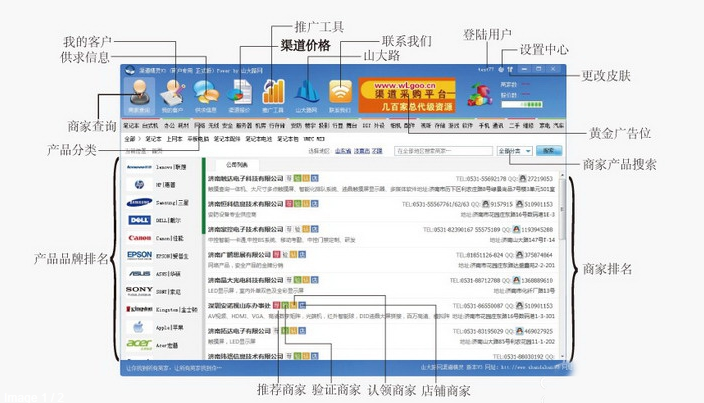Select the HP 惠普 brand logo
Viewport: 704px width, 403px height.
[139, 184]
